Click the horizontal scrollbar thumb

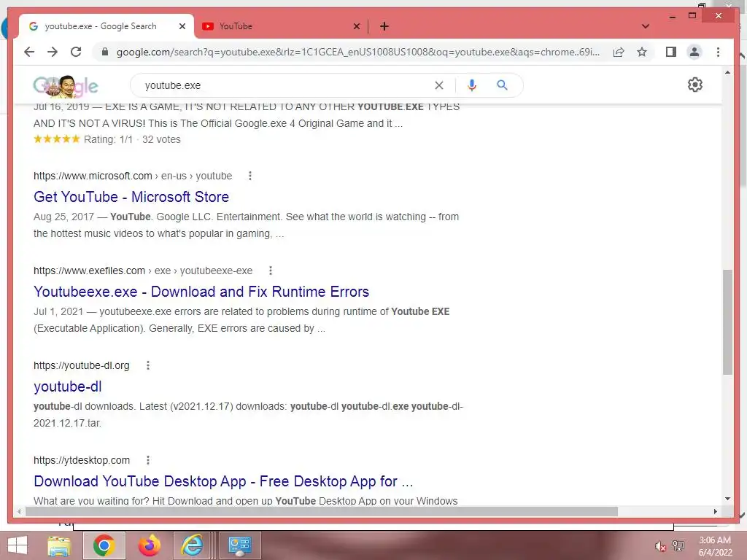tap(322, 511)
